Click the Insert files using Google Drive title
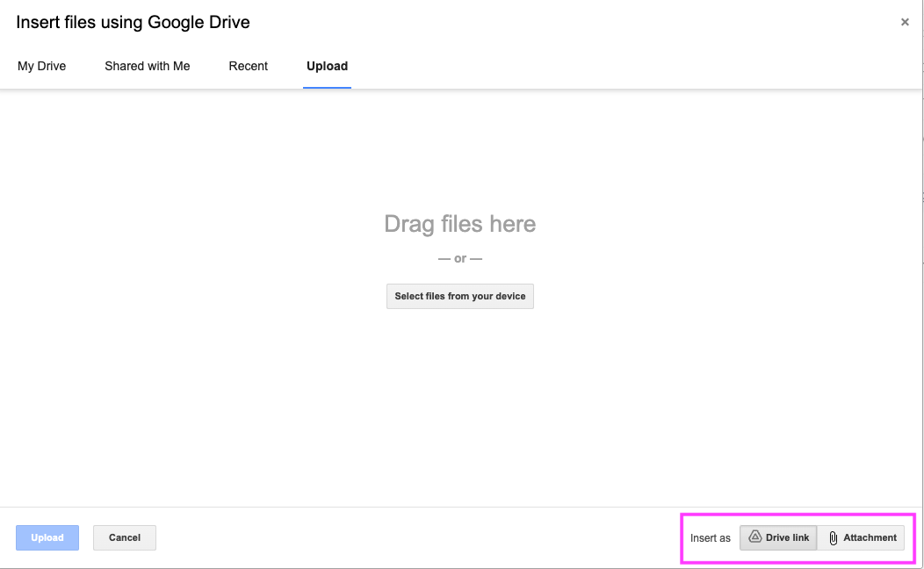924x569 pixels. point(134,22)
